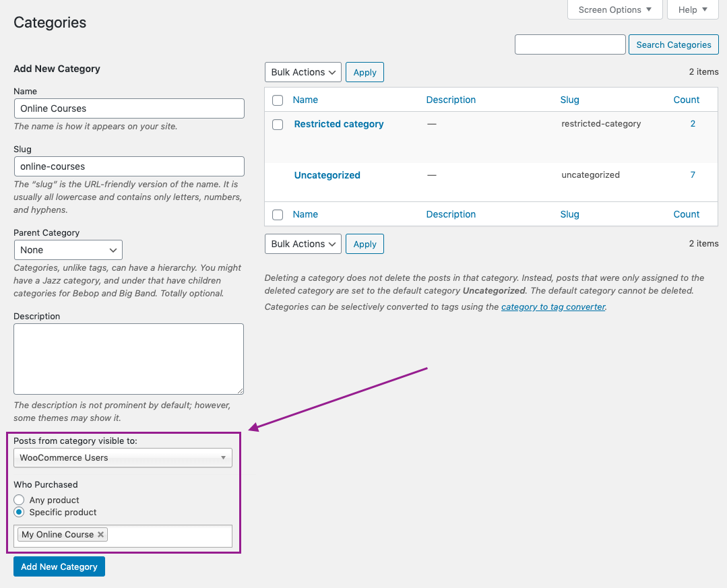The image size is (727, 588).
Task: Click the top Apply button
Action: pos(365,72)
